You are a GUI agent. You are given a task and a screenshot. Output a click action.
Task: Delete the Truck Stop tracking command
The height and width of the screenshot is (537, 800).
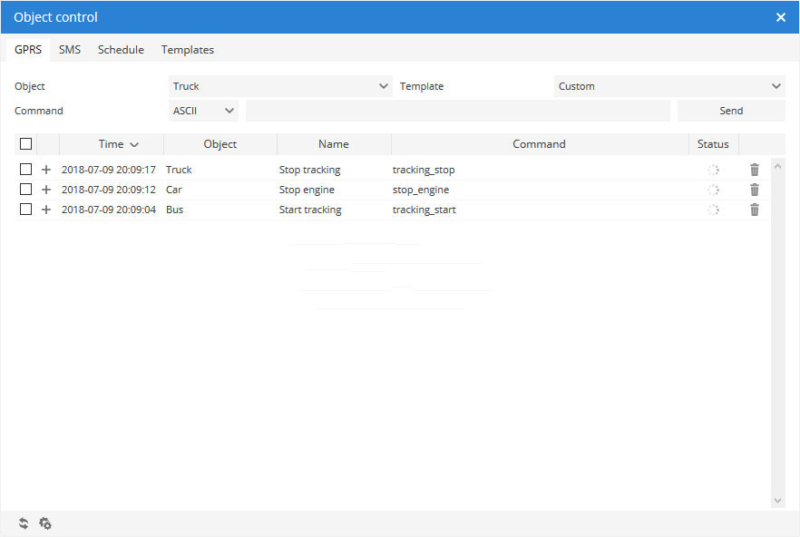(754, 170)
